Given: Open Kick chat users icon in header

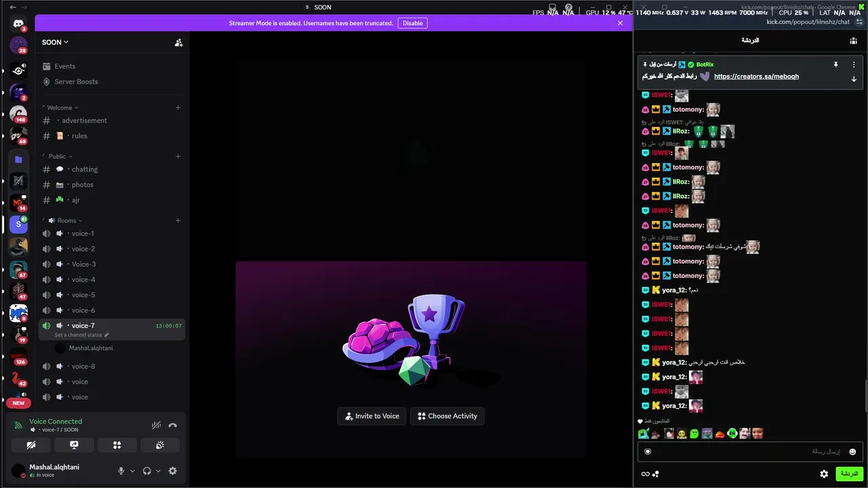Looking at the screenshot, I should click(853, 41).
